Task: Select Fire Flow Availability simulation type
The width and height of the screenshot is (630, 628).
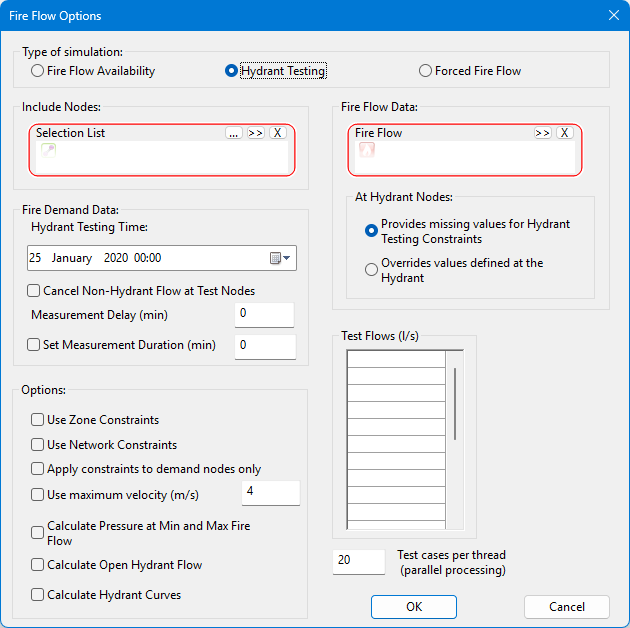Action: (38, 71)
